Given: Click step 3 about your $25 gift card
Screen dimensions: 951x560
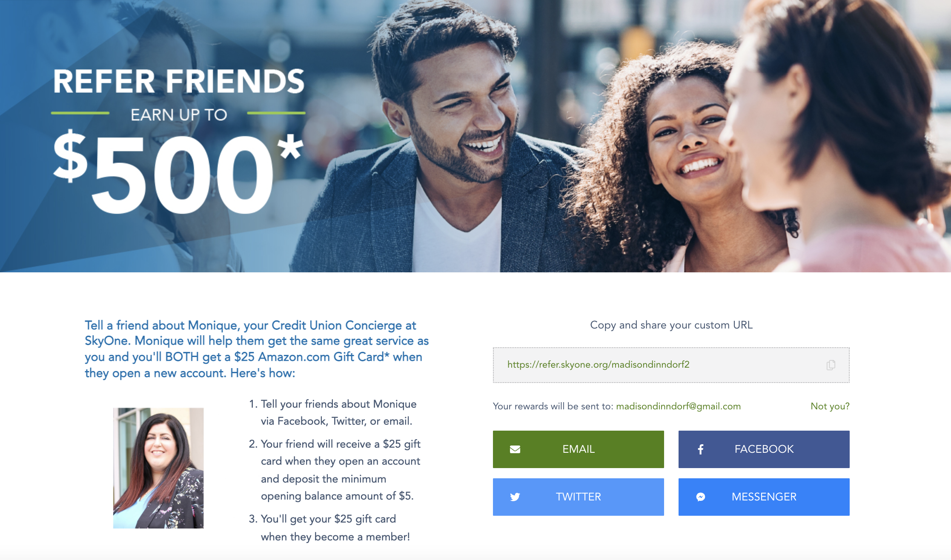Looking at the screenshot, I should [x=329, y=528].
